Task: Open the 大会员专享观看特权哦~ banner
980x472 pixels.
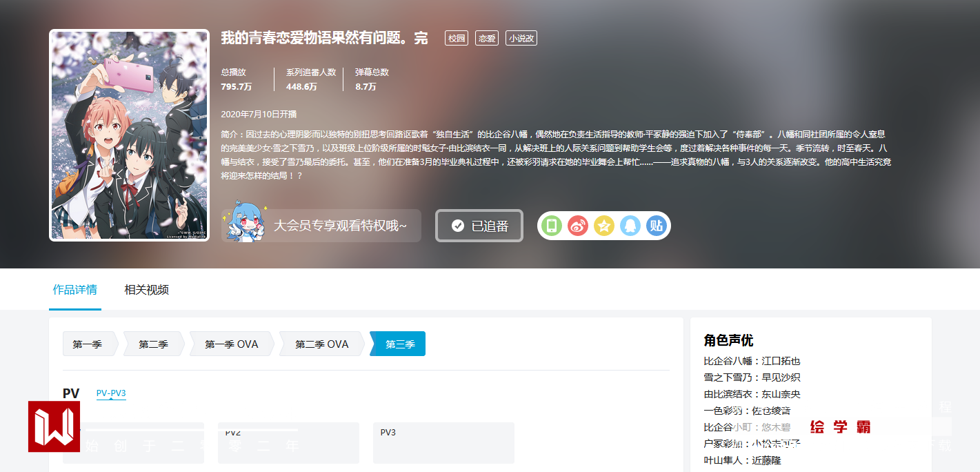Action: pyautogui.click(x=321, y=226)
